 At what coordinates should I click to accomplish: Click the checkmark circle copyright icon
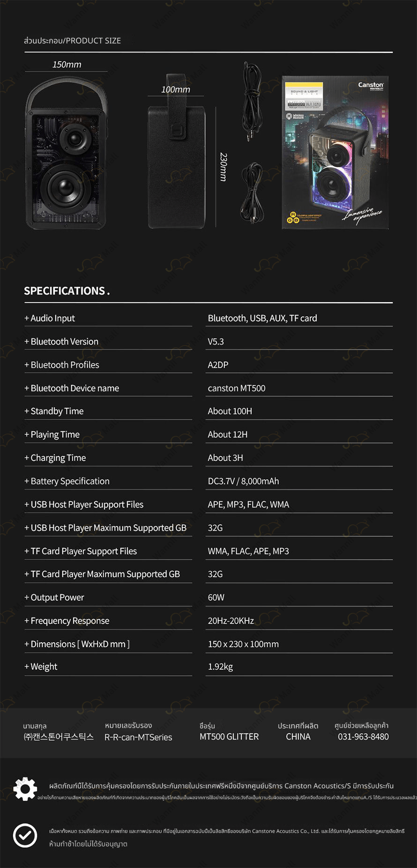coord(25,835)
